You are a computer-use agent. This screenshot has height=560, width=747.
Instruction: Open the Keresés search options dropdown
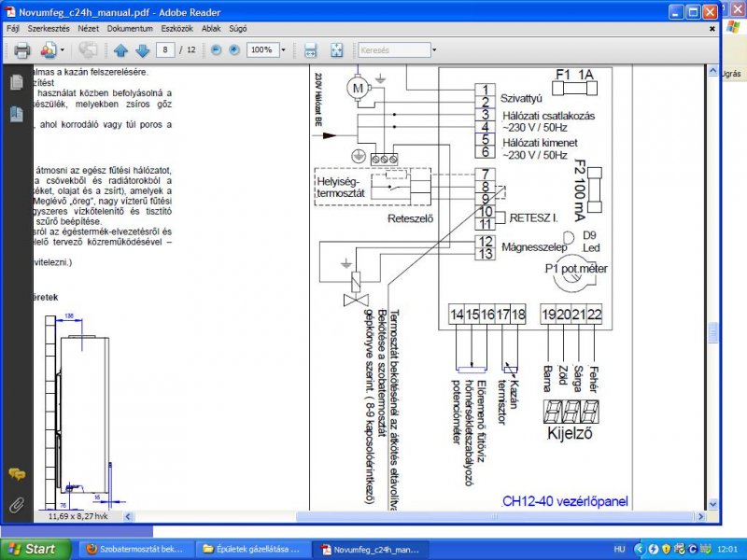[x=434, y=50]
